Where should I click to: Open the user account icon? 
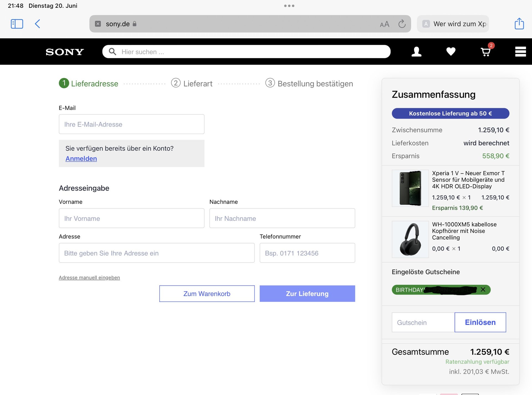click(x=416, y=52)
